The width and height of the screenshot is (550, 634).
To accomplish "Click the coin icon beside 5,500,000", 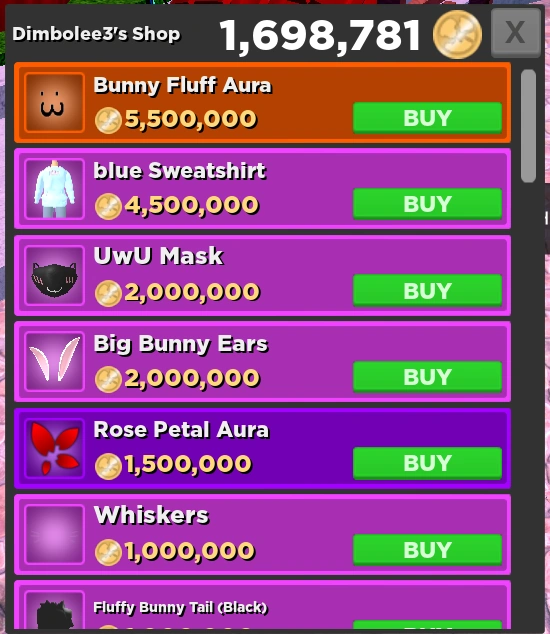I will [x=108, y=120].
